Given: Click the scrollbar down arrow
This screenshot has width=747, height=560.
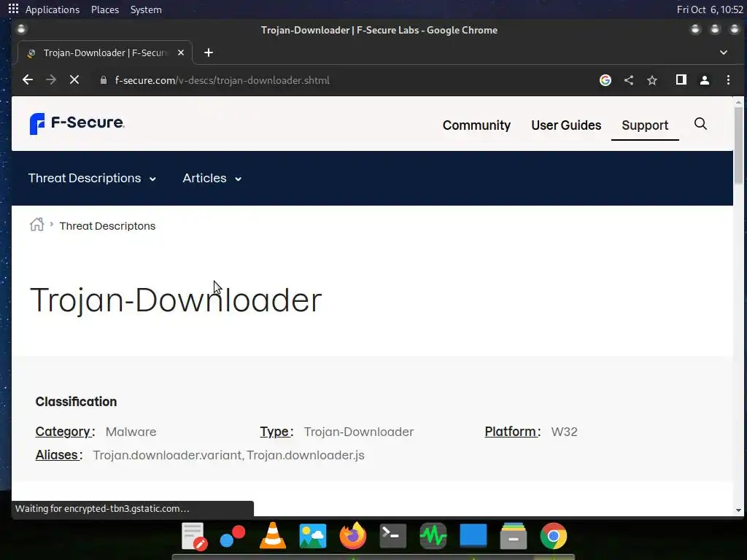Looking at the screenshot, I should (x=738, y=510).
